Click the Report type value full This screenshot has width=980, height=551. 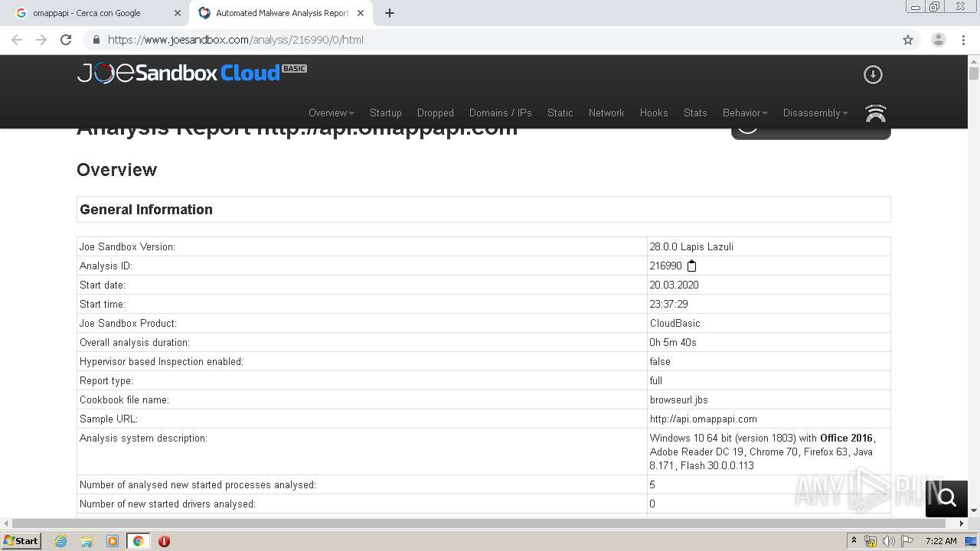656,380
